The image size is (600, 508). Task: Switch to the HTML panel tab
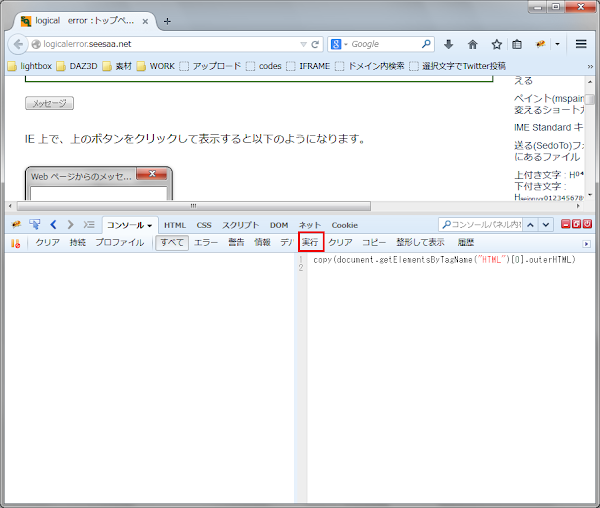click(175, 225)
